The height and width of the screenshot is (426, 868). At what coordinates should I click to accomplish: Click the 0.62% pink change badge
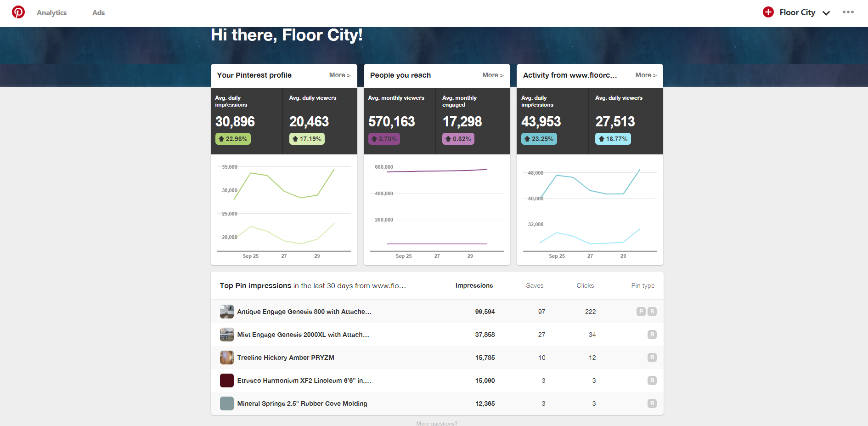coord(458,139)
